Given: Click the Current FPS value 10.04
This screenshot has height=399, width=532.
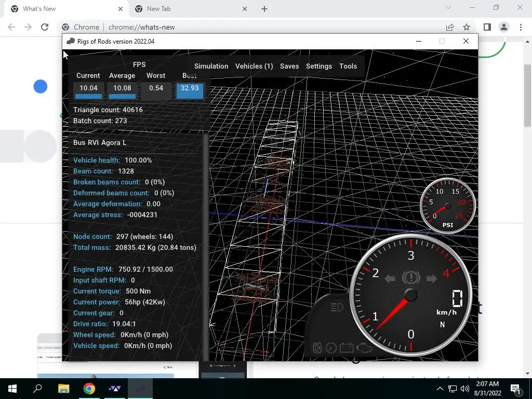Looking at the screenshot, I should 88,91.
